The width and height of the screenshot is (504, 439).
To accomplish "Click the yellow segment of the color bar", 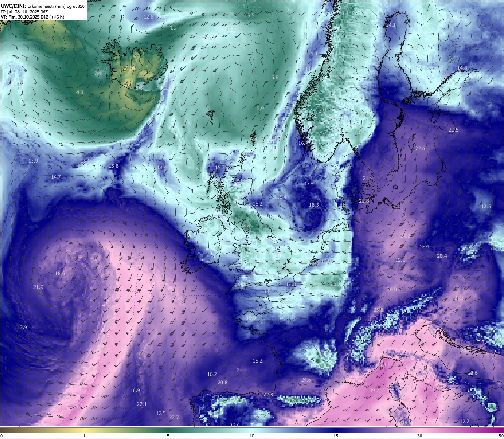I will (x=84, y=430).
